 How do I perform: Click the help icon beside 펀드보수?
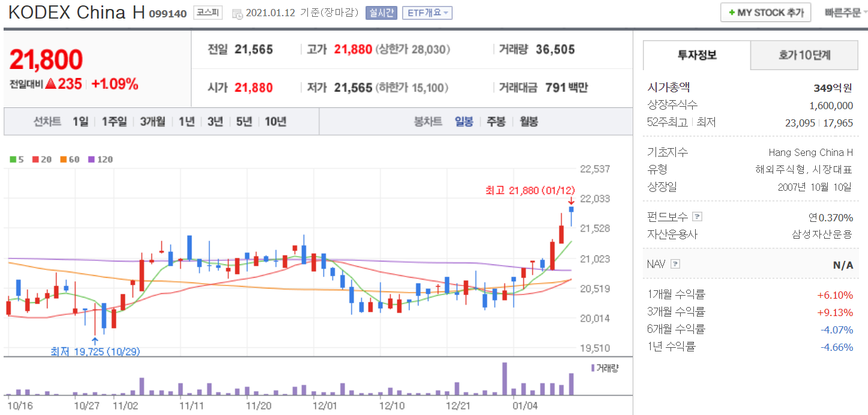[x=697, y=216]
